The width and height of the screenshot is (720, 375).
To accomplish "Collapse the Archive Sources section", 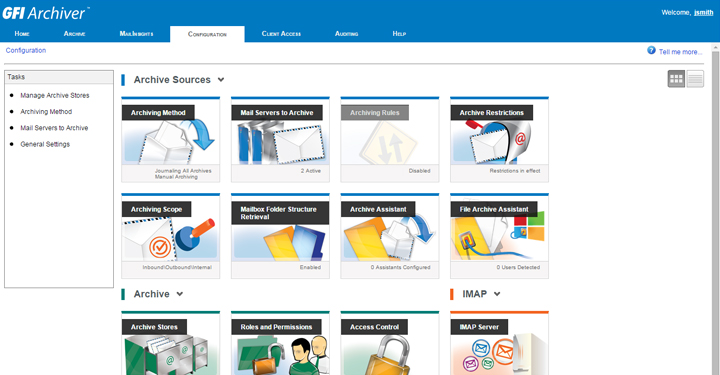I will (x=221, y=80).
